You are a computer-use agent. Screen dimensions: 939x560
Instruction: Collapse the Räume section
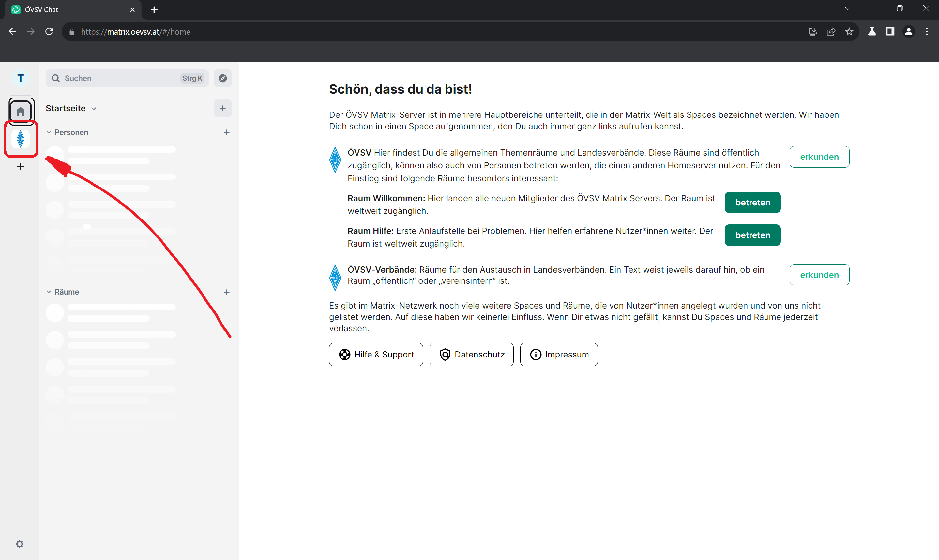coord(63,292)
